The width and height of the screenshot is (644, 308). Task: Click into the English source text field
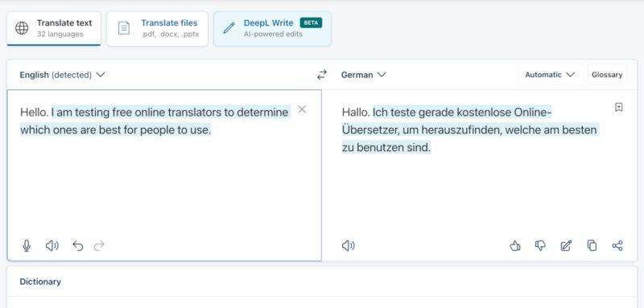click(x=164, y=175)
